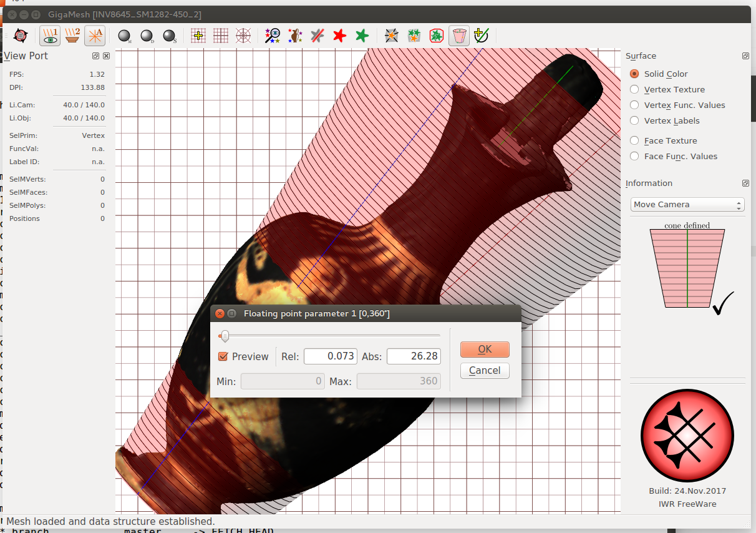The image size is (756, 533).
Task: Close the floating point parameter dialog
Action: pyautogui.click(x=219, y=313)
